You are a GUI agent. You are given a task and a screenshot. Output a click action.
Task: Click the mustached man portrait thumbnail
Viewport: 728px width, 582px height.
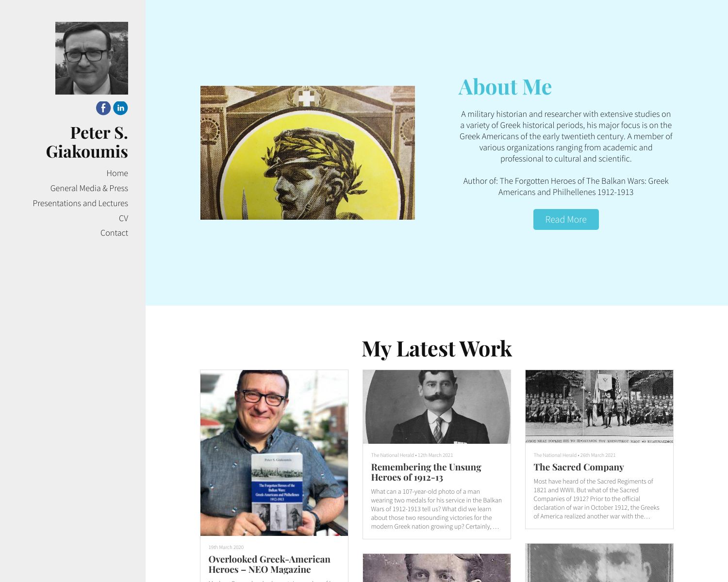(437, 407)
